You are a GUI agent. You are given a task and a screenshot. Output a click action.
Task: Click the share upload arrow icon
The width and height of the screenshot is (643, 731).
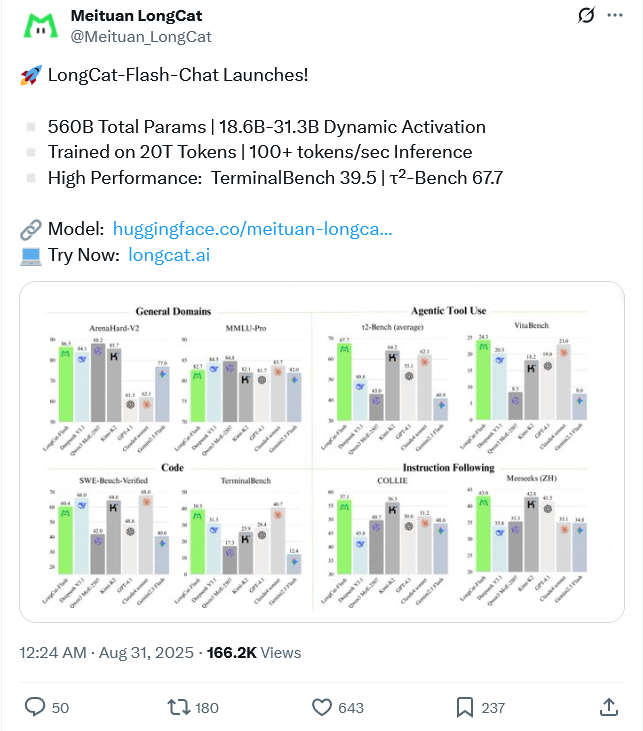tap(608, 707)
